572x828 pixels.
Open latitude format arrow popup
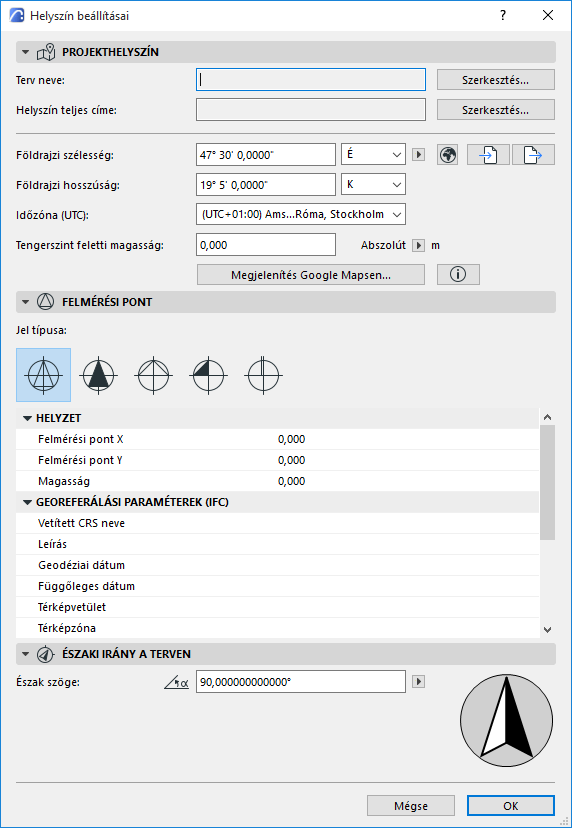click(x=418, y=155)
